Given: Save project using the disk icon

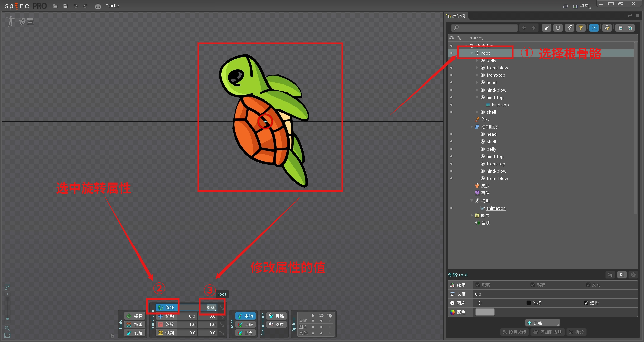Looking at the screenshot, I should click(65, 6).
